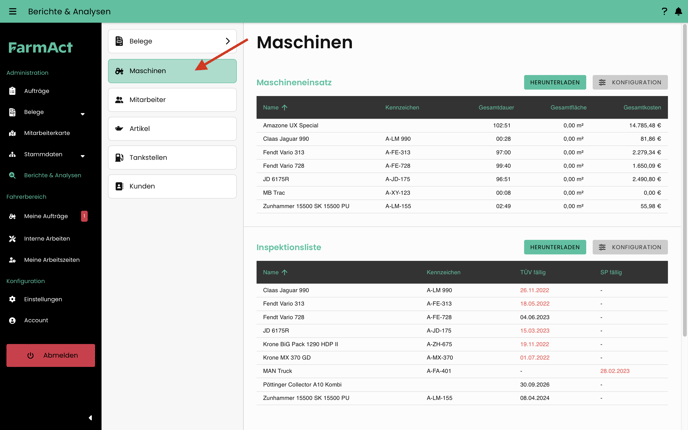688x430 pixels.
Task: Click the Pöttinger Collector A10 Kombi row
Action: click(x=462, y=385)
